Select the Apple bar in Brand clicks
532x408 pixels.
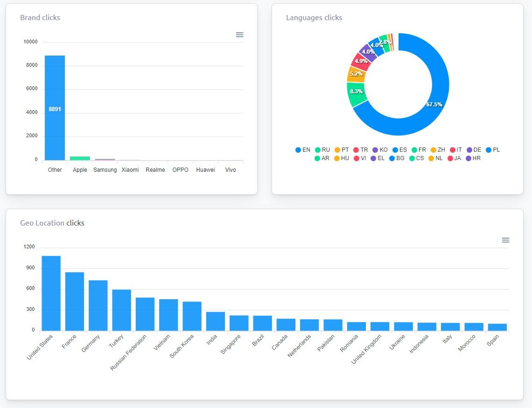tap(80, 159)
